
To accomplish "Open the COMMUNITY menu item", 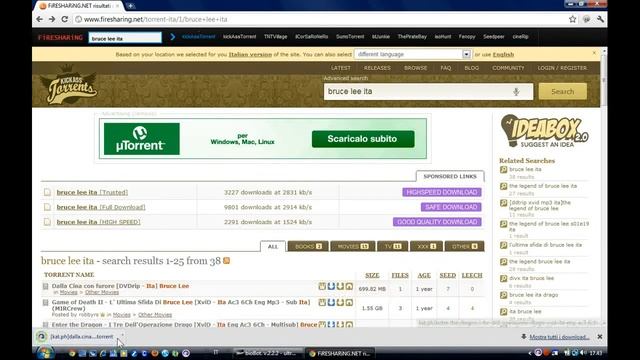I will [508, 68].
